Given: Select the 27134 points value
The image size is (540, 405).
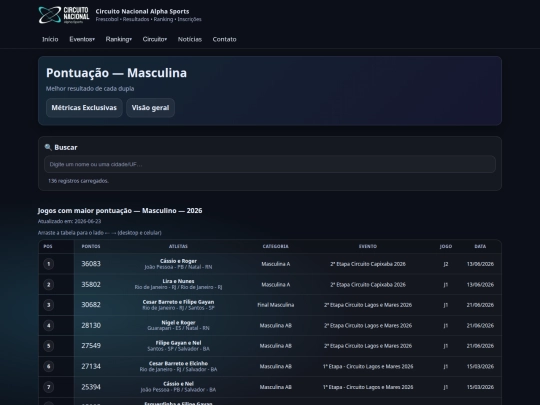Looking at the screenshot, I should coord(91,366).
